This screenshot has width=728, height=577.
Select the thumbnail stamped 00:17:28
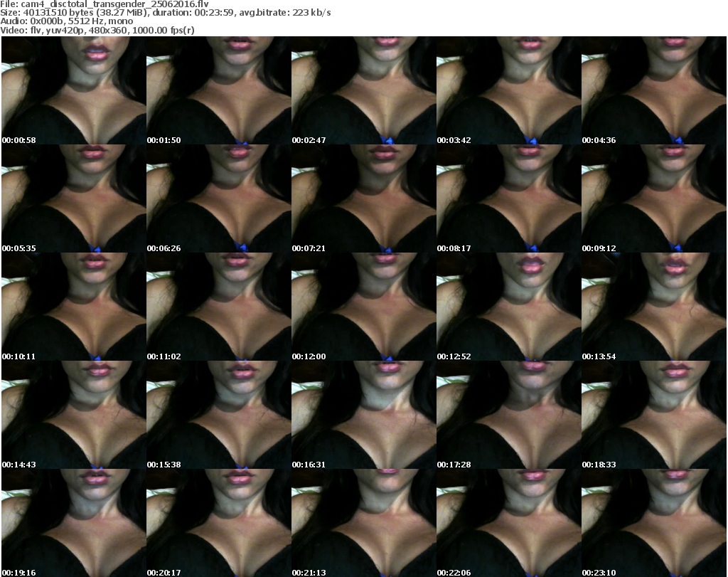click(509, 415)
